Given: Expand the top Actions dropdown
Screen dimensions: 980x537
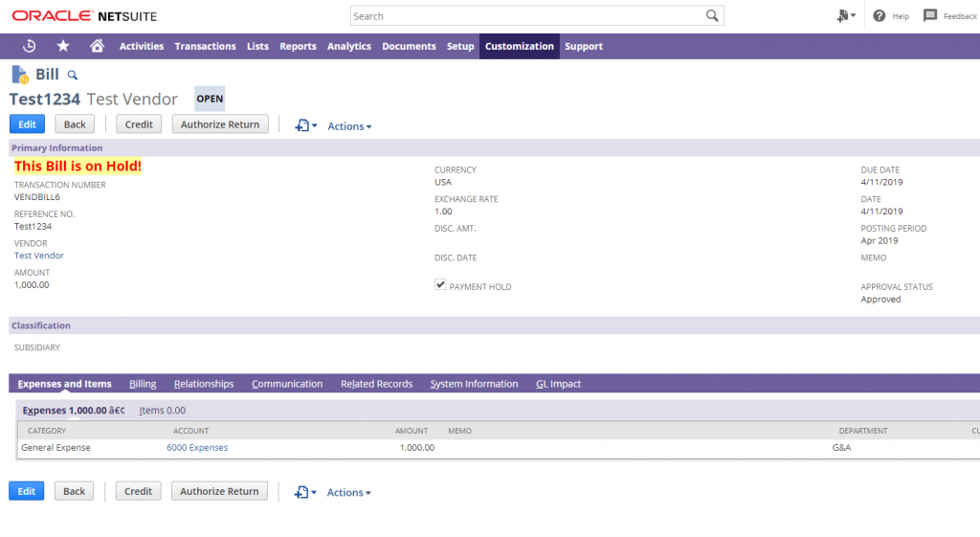Looking at the screenshot, I should point(349,126).
